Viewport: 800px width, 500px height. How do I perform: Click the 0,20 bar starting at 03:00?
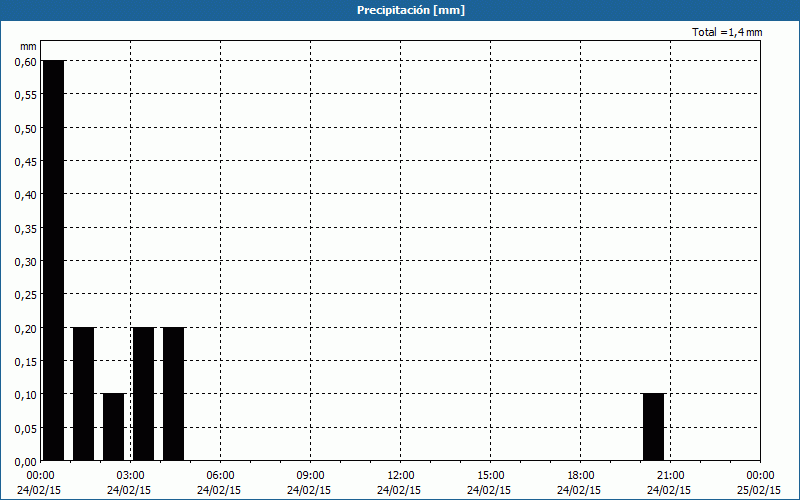pos(143,394)
